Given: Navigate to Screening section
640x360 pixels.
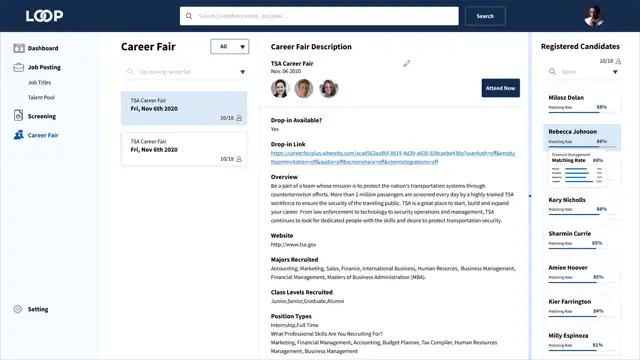Looking at the screenshot, I should [x=42, y=116].
